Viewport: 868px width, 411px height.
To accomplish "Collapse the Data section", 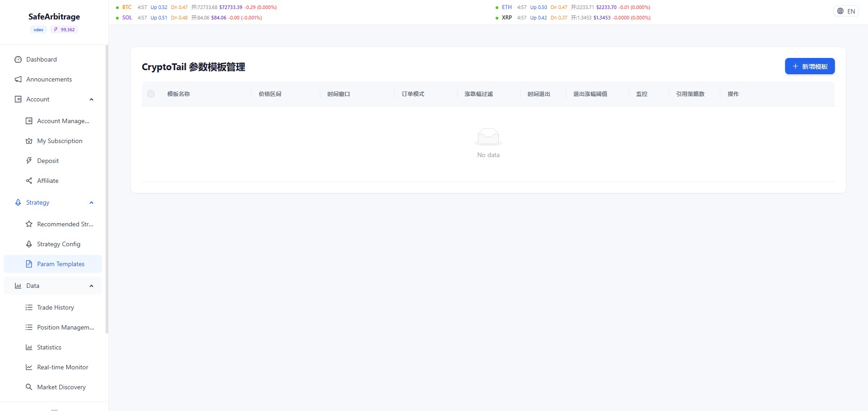I will pyautogui.click(x=92, y=286).
